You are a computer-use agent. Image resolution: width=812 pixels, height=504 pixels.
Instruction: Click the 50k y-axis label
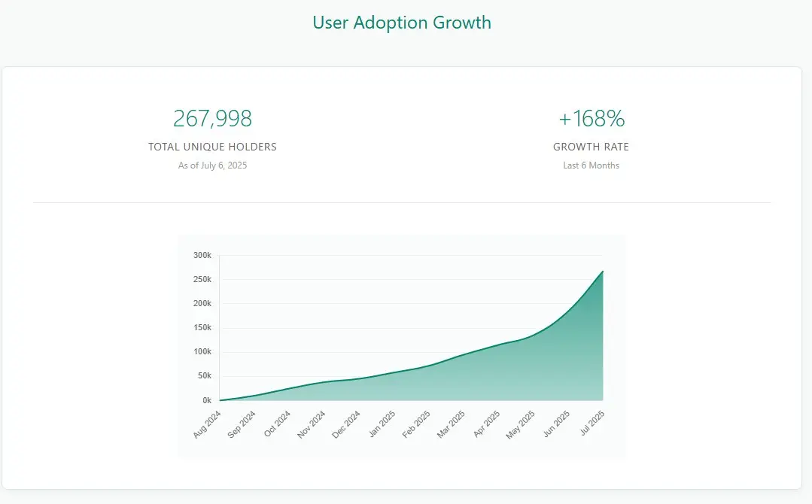coord(205,375)
